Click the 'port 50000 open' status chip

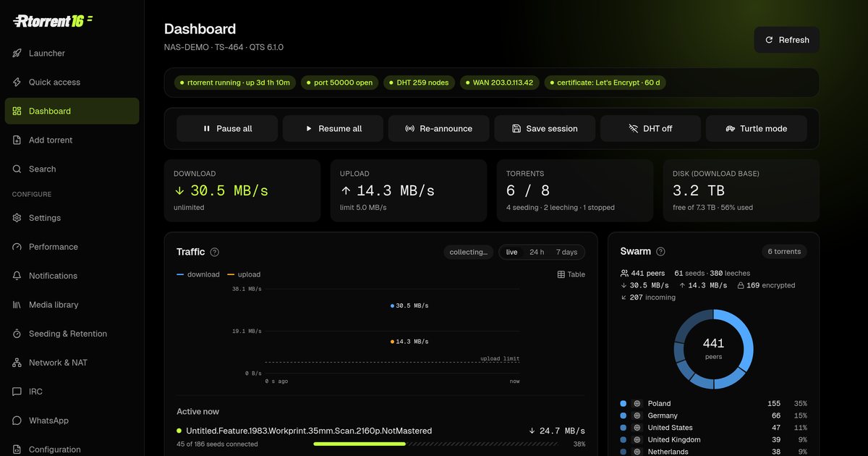pyautogui.click(x=339, y=83)
